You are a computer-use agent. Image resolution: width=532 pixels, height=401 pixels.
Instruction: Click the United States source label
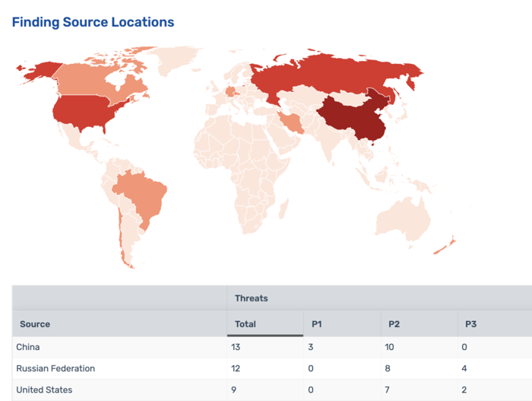(x=44, y=390)
